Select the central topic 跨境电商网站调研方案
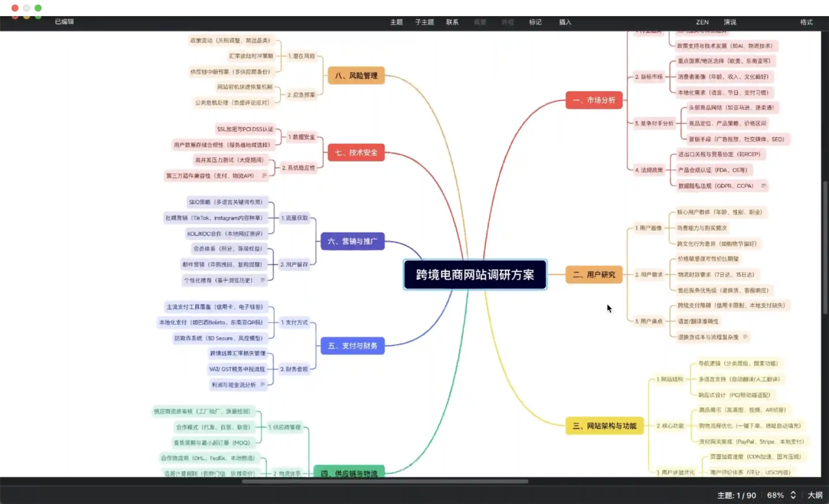The height and width of the screenshot is (504, 829). 475,275
